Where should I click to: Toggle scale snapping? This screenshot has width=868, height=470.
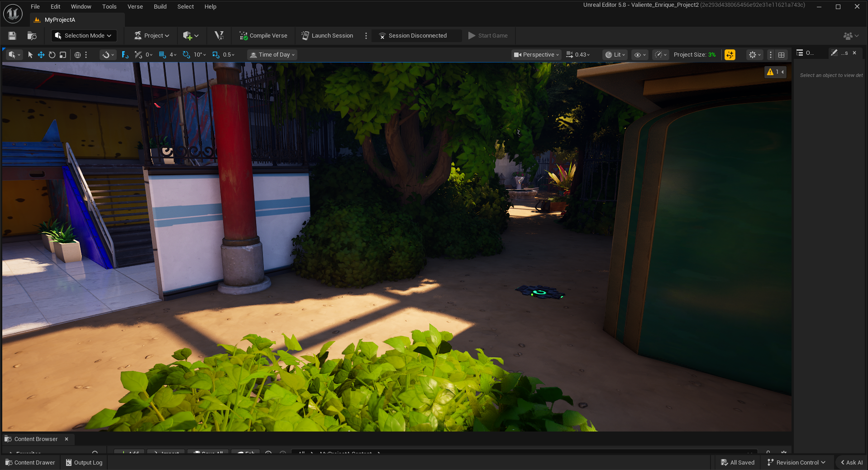[216, 55]
